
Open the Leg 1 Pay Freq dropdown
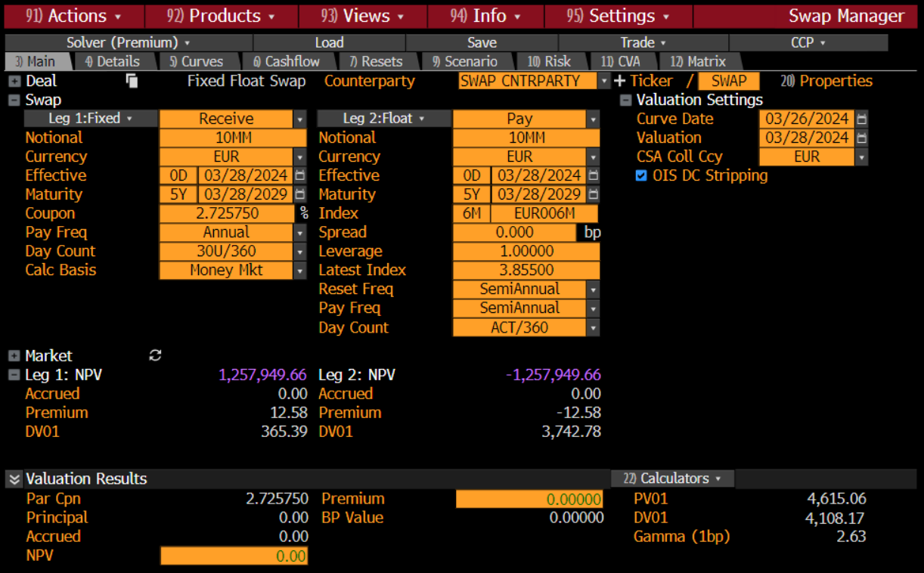tap(300, 232)
